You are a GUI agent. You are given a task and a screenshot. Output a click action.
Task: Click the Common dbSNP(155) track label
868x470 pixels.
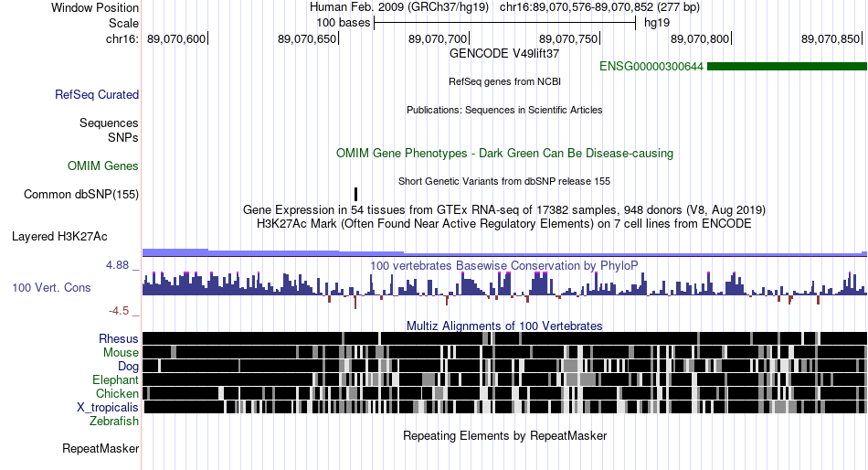pos(81,195)
